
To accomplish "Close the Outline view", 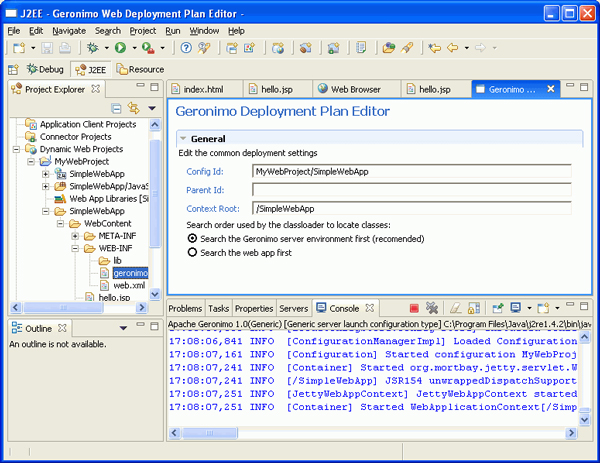I will pos(62,328).
